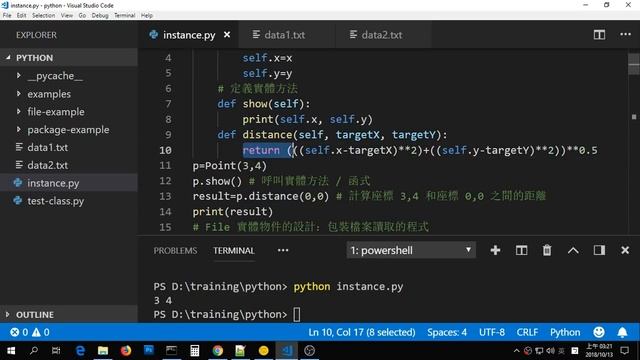Image resolution: width=640 pixels, height=360 pixels.
Task: Switch to the data1.txt editor tab
Action: click(287, 35)
